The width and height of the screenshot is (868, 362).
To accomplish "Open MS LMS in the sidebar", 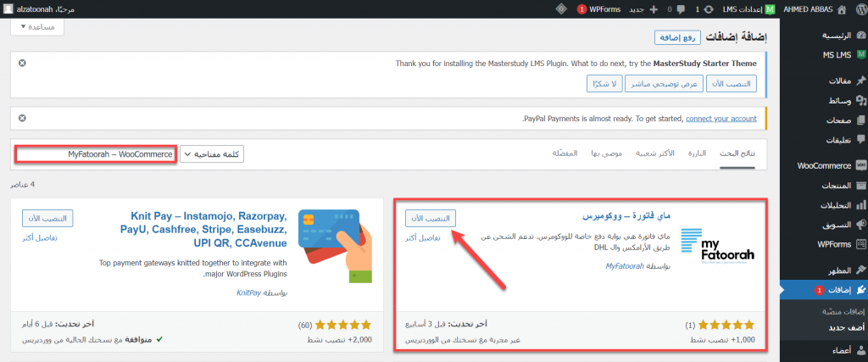I will [x=836, y=55].
